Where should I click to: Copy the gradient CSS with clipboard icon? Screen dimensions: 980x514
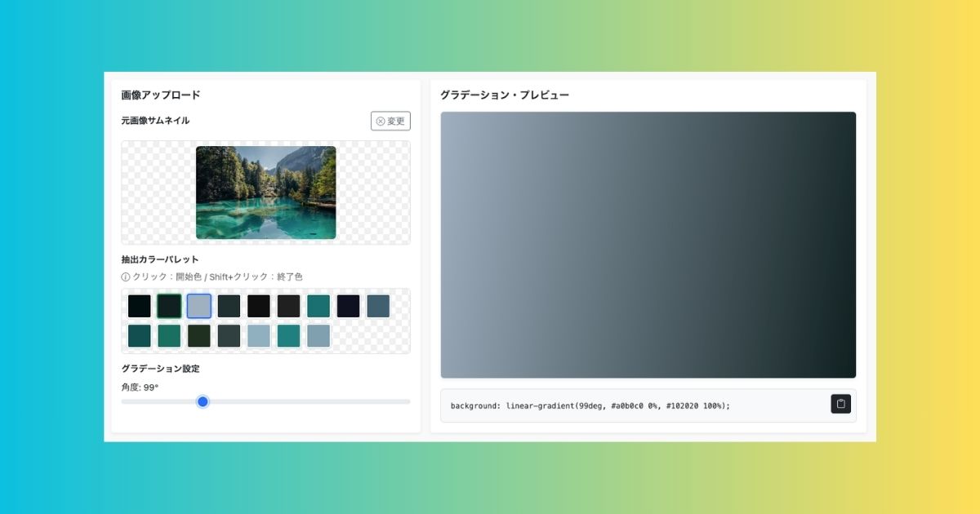tap(840, 404)
